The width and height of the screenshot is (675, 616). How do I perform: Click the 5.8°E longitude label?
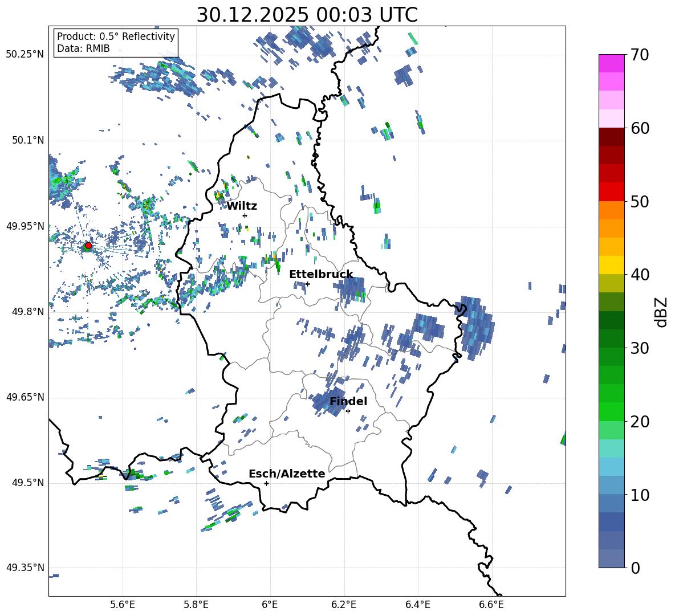click(x=196, y=605)
